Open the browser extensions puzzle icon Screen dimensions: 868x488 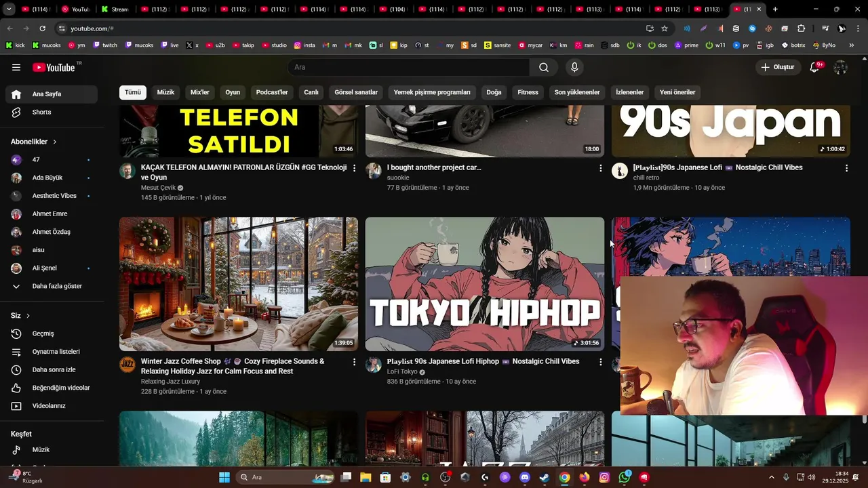pyautogui.click(x=802, y=28)
